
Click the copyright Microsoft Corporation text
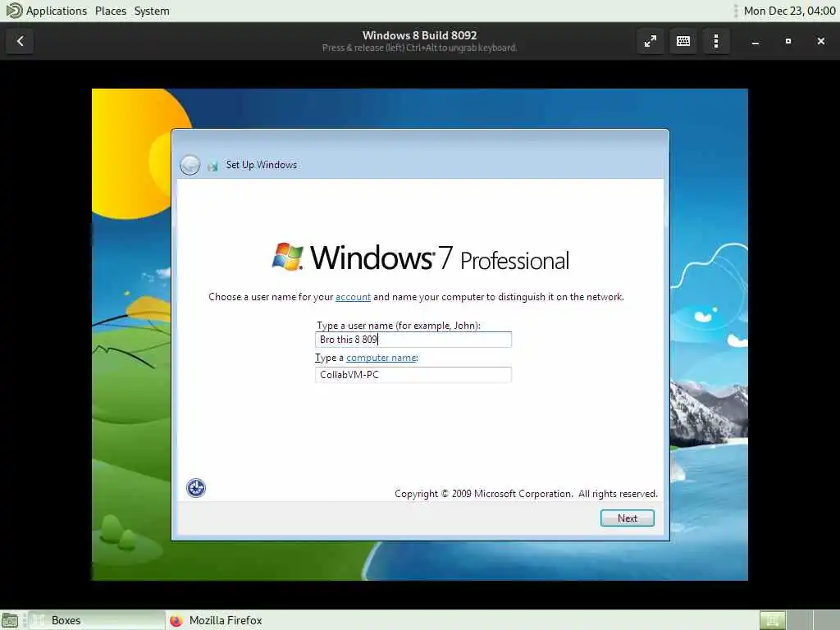[526, 493]
